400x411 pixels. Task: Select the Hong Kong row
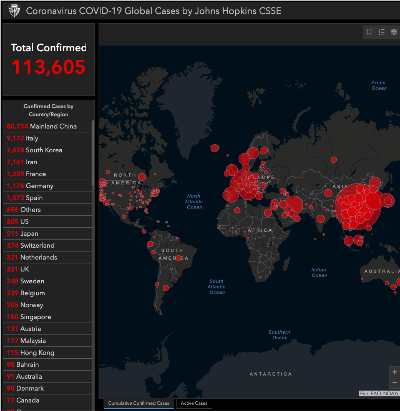point(47,353)
